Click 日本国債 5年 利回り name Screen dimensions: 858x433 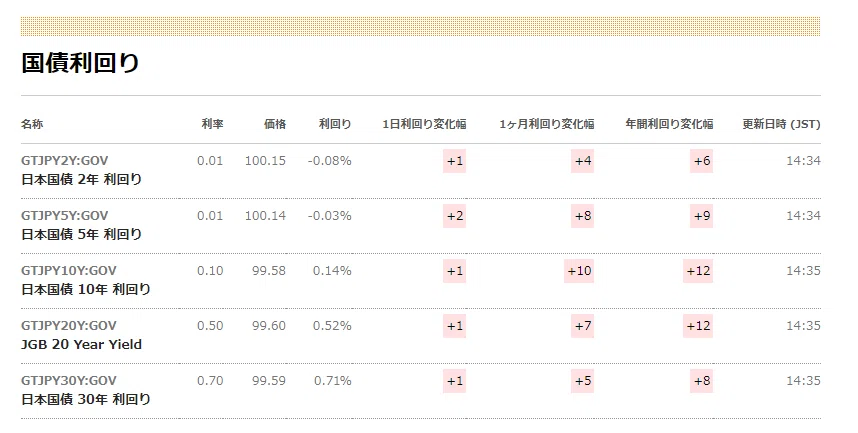tap(82, 234)
